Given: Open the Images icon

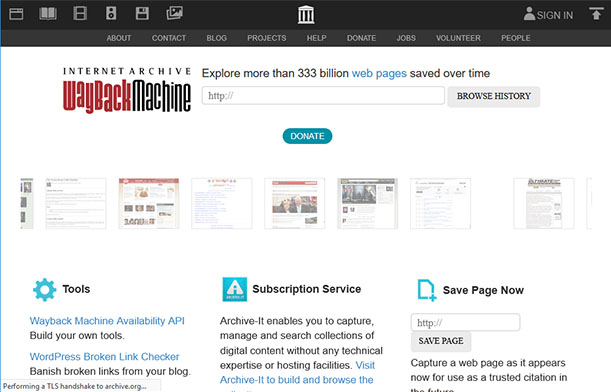Looking at the screenshot, I should click(x=174, y=13).
